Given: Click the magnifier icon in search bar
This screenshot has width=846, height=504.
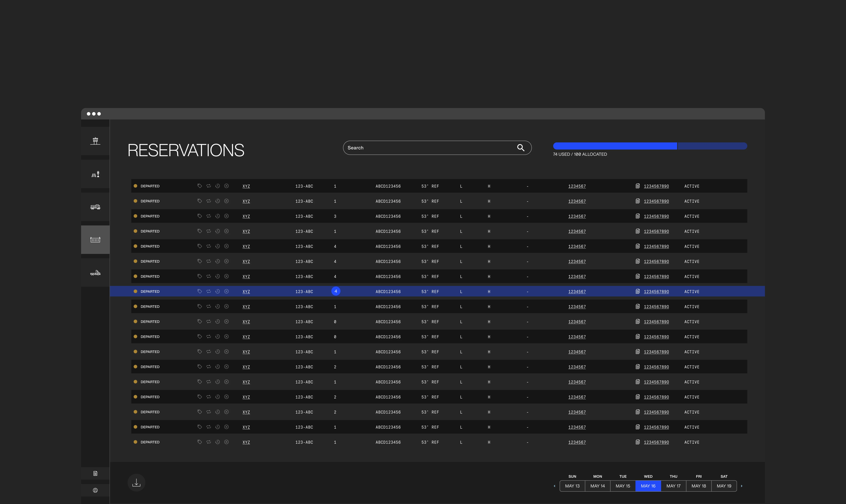Looking at the screenshot, I should tap(521, 148).
